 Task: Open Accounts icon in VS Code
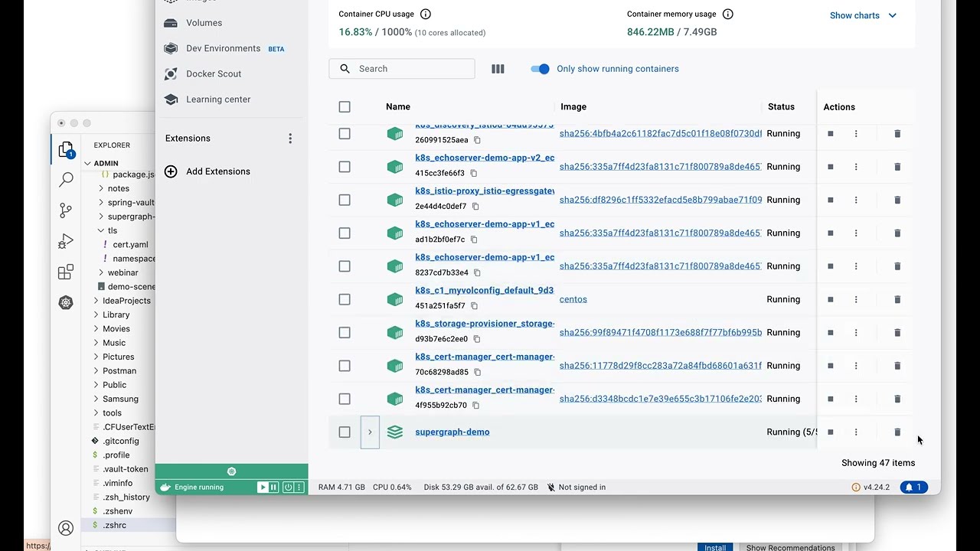pyautogui.click(x=66, y=528)
